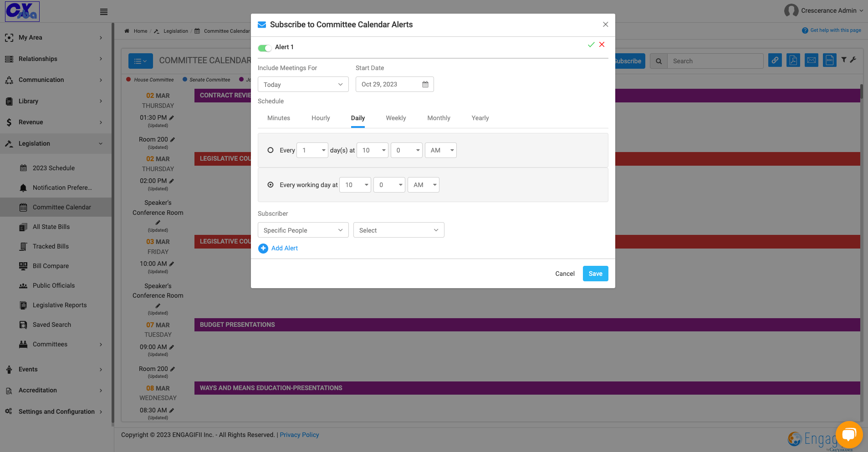Toggle the Alert 1 enable switch

(265, 48)
